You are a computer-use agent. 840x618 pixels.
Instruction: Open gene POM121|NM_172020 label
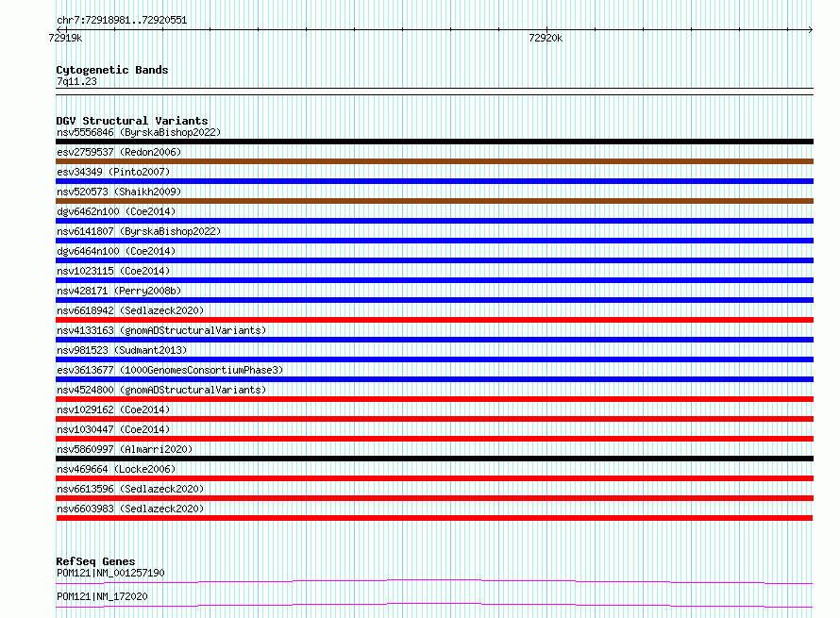pyautogui.click(x=102, y=596)
